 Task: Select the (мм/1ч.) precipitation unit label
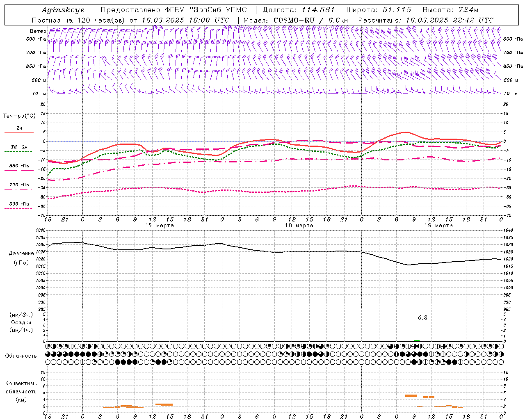click(x=21, y=330)
